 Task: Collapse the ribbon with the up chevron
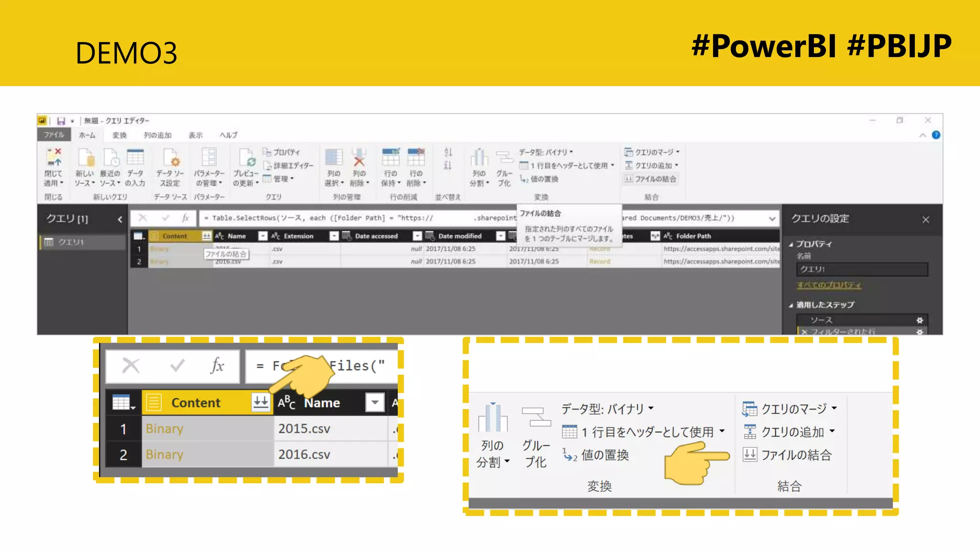[922, 135]
